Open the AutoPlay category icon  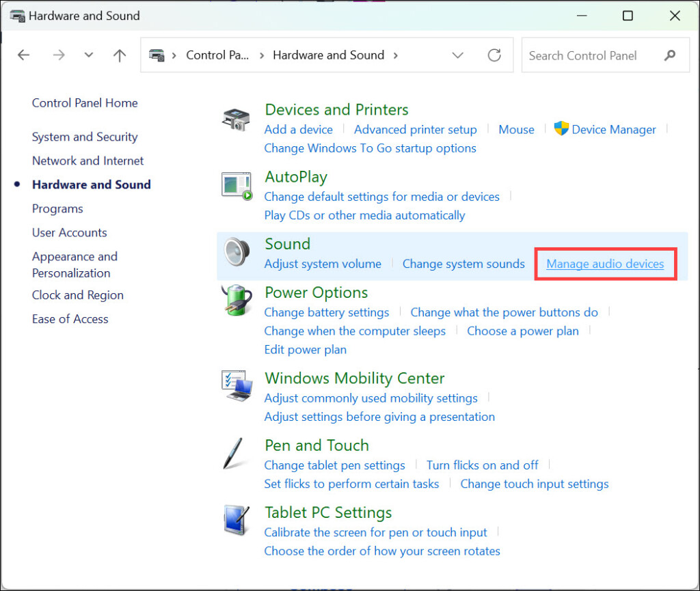pos(237,186)
